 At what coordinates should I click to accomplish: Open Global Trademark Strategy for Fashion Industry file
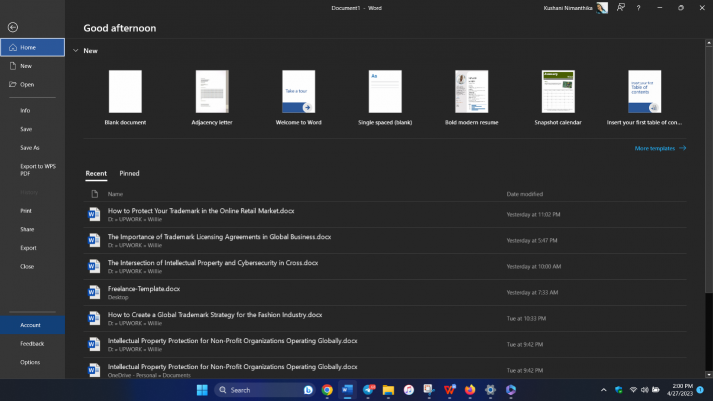[385, 318]
